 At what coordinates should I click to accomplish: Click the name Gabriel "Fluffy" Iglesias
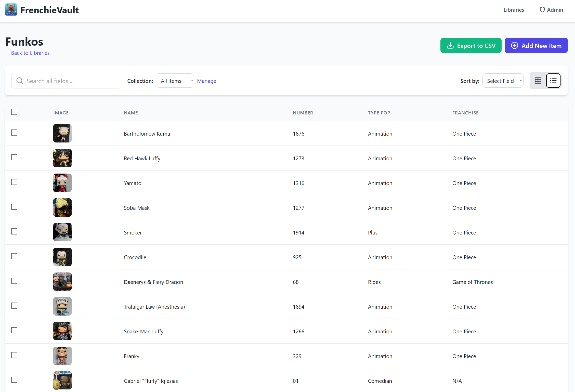tap(151, 381)
